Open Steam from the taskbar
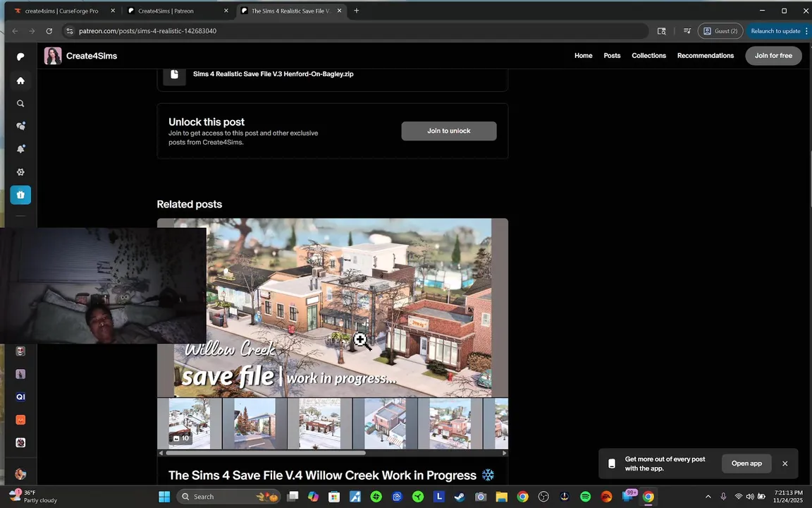The height and width of the screenshot is (508, 812). [460, 497]
